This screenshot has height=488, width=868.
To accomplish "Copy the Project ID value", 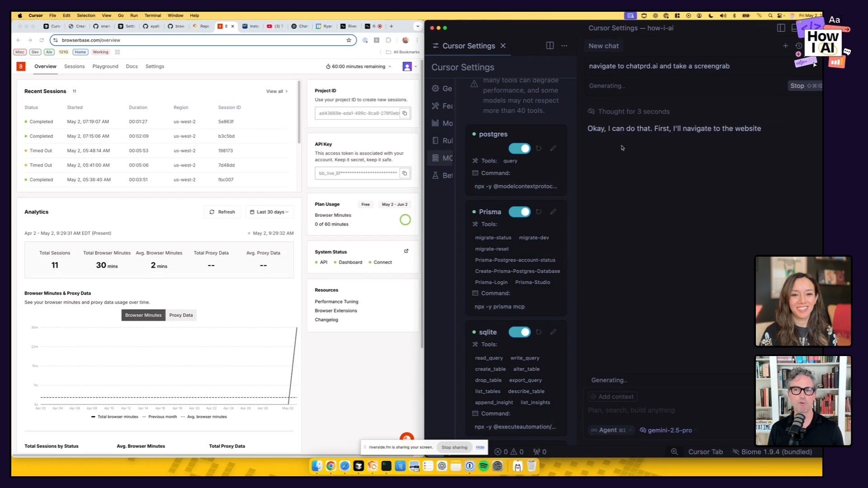I will coord(405,113).
